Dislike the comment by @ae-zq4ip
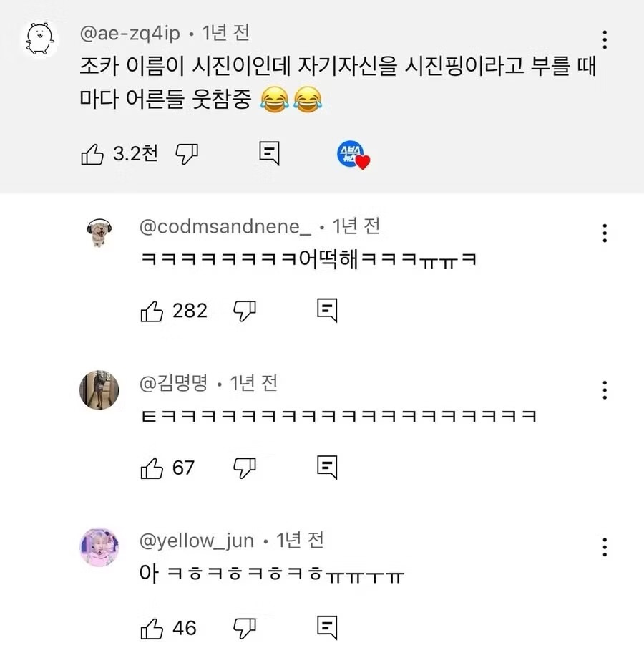This screenshot has height=653, width=644. click(187, 153)
